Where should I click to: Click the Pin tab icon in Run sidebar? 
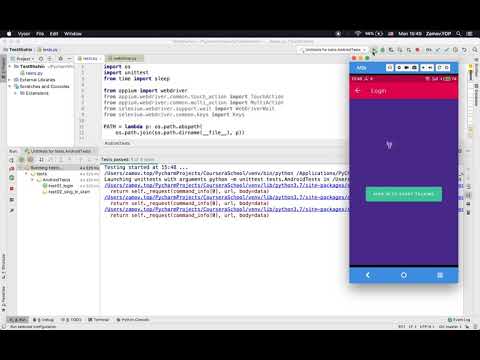click(12, 210)
